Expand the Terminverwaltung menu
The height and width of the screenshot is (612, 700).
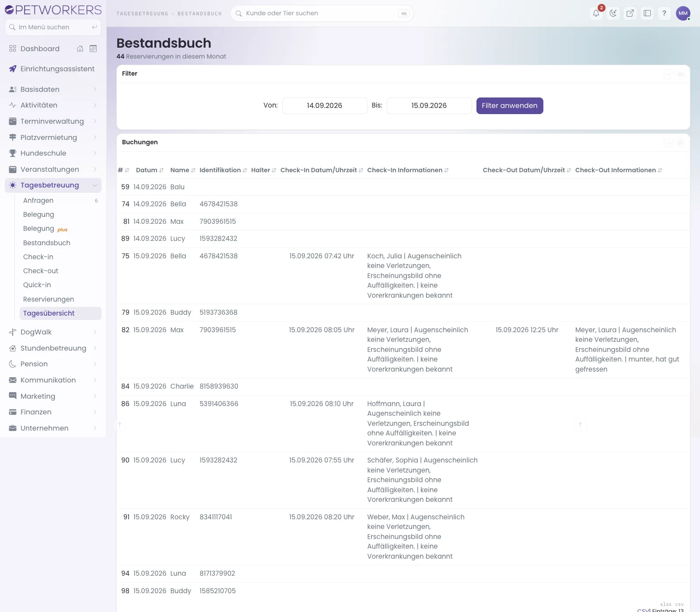tap(53, 121)
